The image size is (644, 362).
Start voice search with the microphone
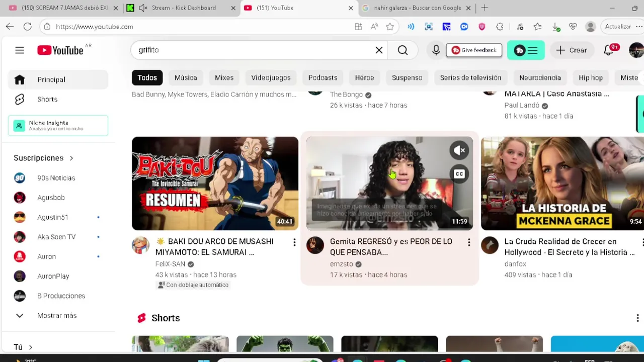436,50
